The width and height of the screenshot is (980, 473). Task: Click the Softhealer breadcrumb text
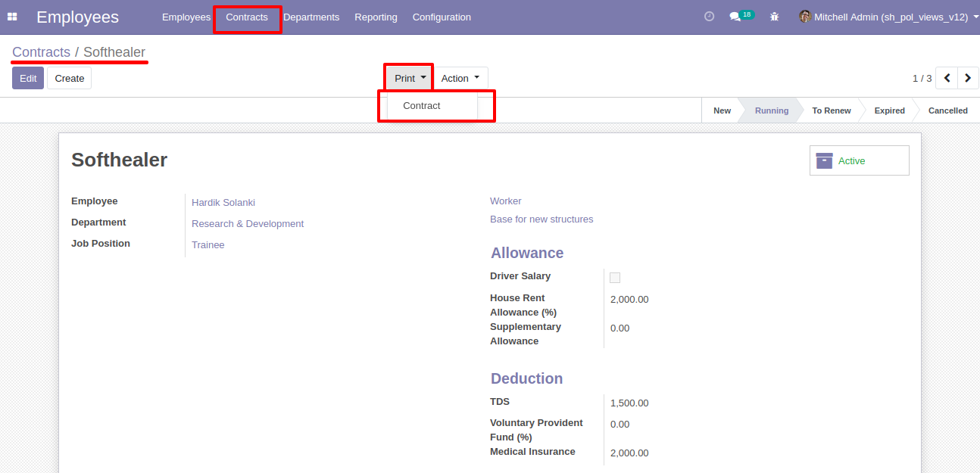click(114, 52)
